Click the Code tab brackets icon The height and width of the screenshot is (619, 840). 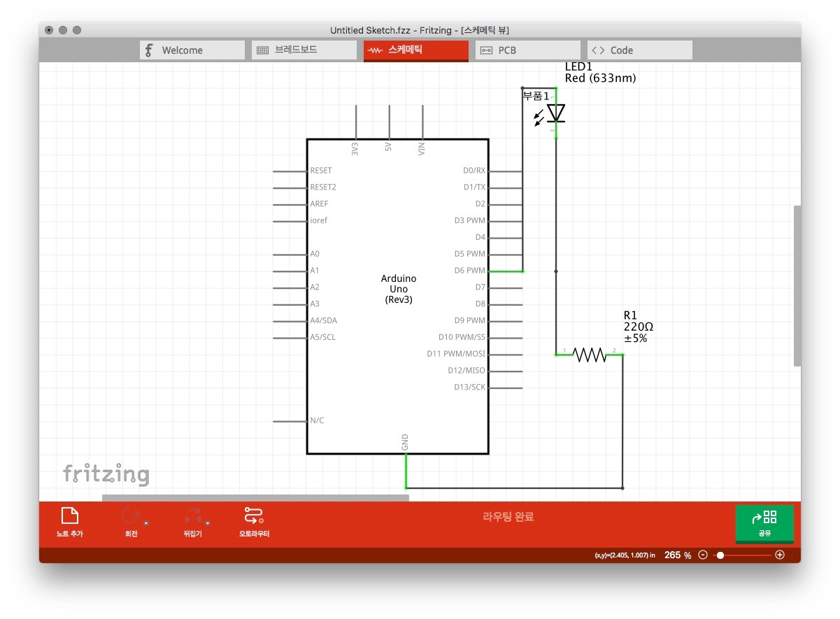pyautogui.click(x=598, y=50)
